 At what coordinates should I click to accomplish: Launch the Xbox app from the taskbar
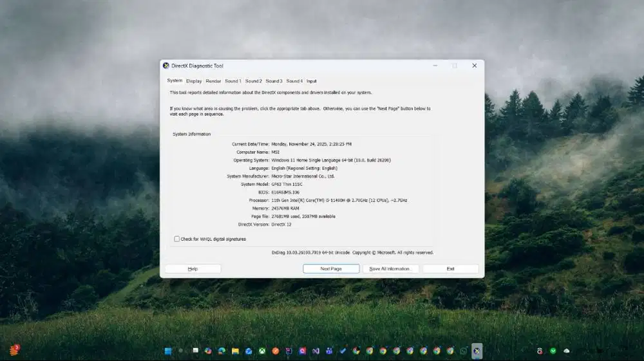262,351
